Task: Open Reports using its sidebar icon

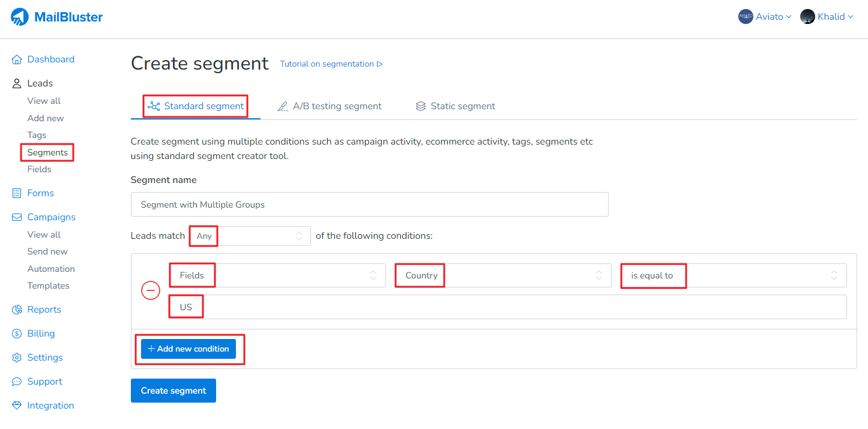Action: coord(16,309)
